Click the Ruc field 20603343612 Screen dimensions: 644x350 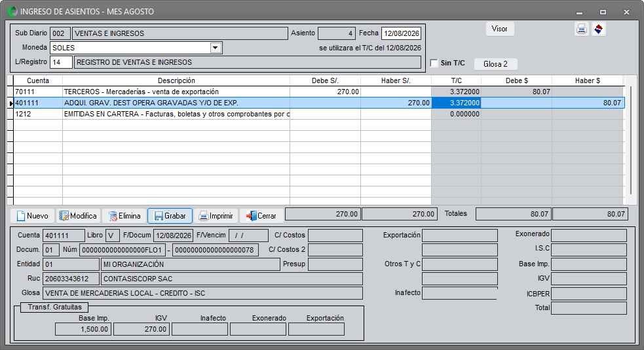click(x=71, y=279)
